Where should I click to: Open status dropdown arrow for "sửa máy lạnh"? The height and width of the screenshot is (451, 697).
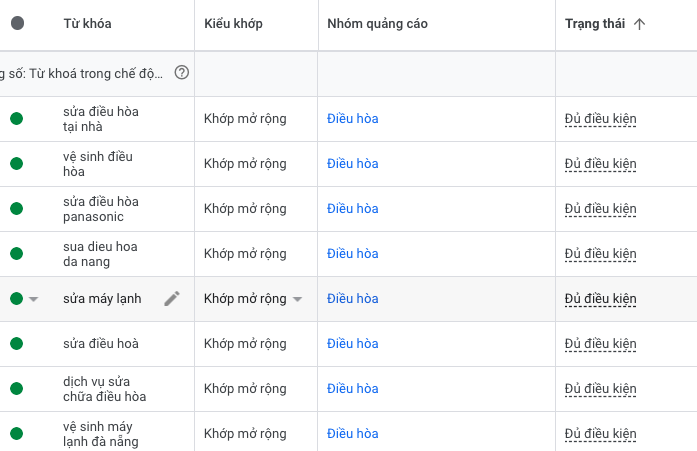[x=34, y=299]
